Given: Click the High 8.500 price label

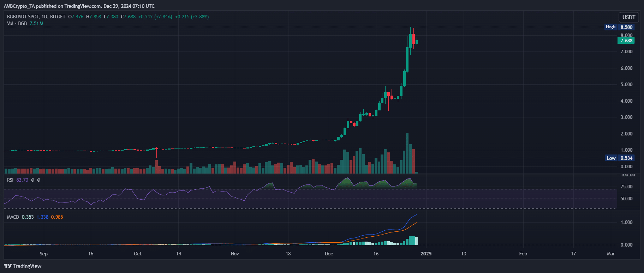Looking at the screenshot, I should [620, 27].
